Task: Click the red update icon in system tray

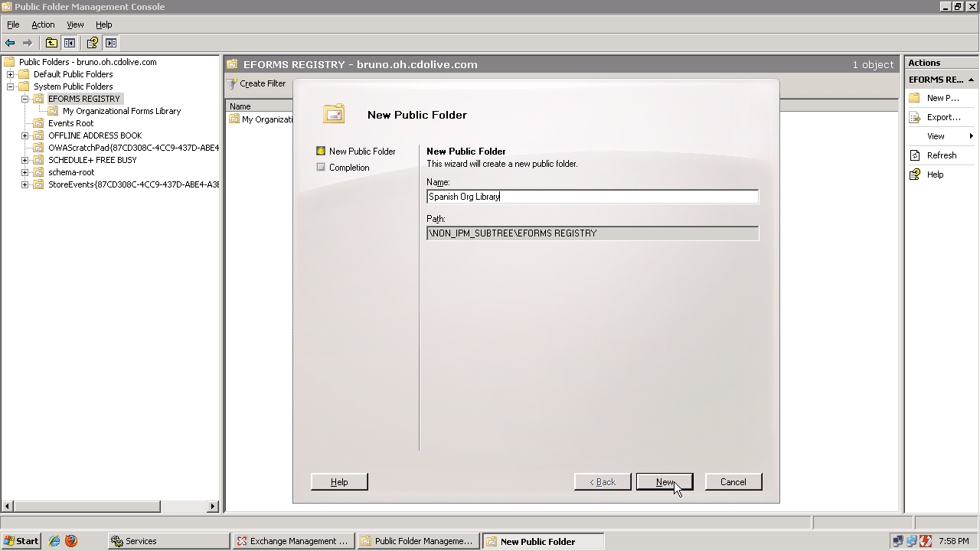Action: (926, 541)
